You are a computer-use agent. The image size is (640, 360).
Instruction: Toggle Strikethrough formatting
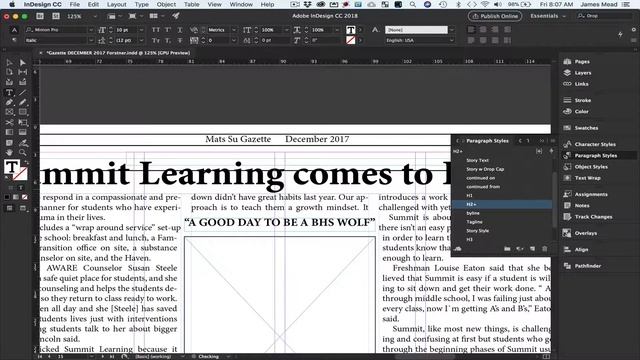pyautogui.click(x=180, y=40)
